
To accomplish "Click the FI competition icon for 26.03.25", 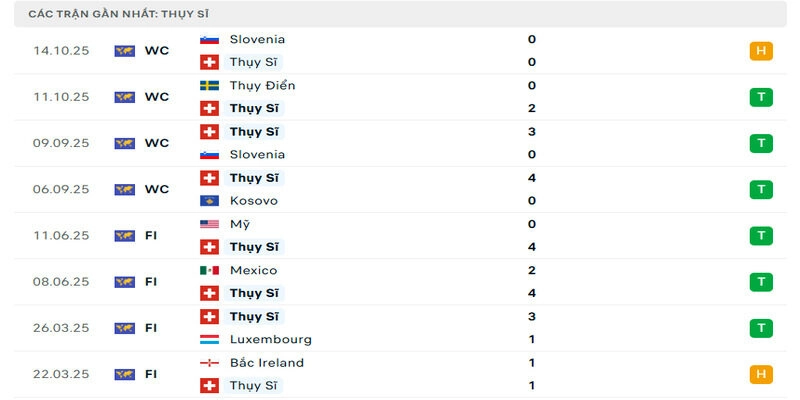I will click(124, 328).
